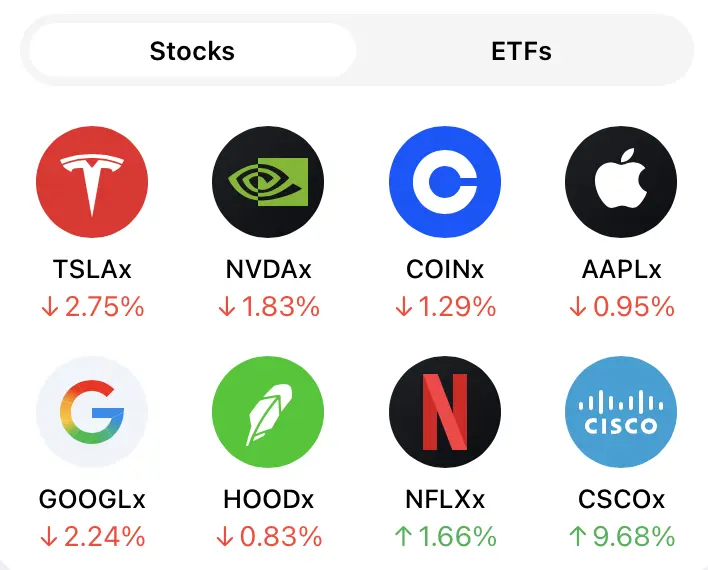Screen dimensions: 708x570
Task: Tap the Apple logo icon
Action: pos(620,181)
